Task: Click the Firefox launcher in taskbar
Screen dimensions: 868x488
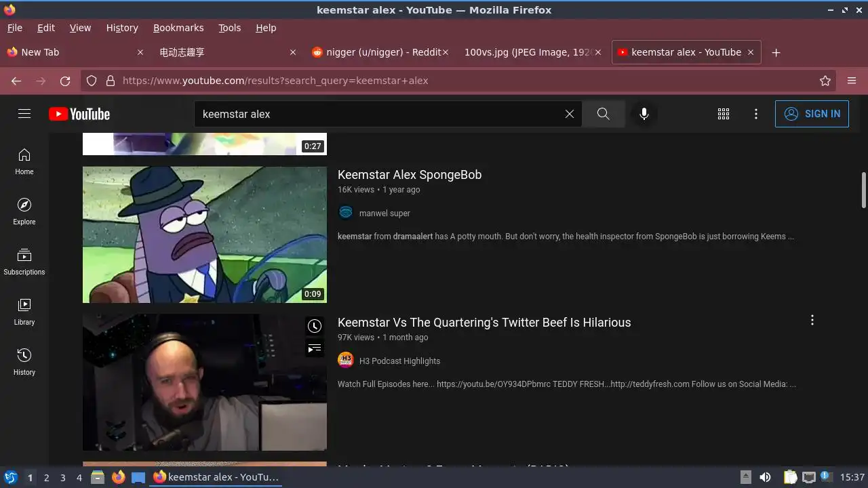Action: [118, 477]
